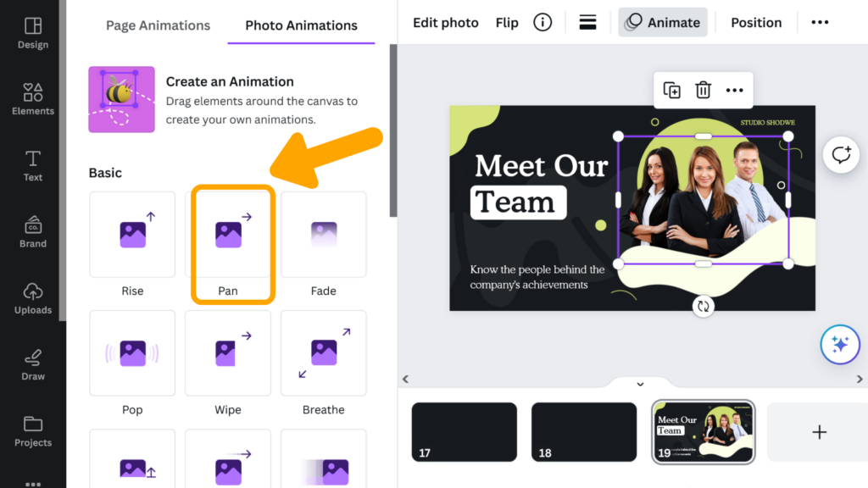The image size is (868, 488).
Task: Select page 18 thumbnail
Action: point(584,432)
